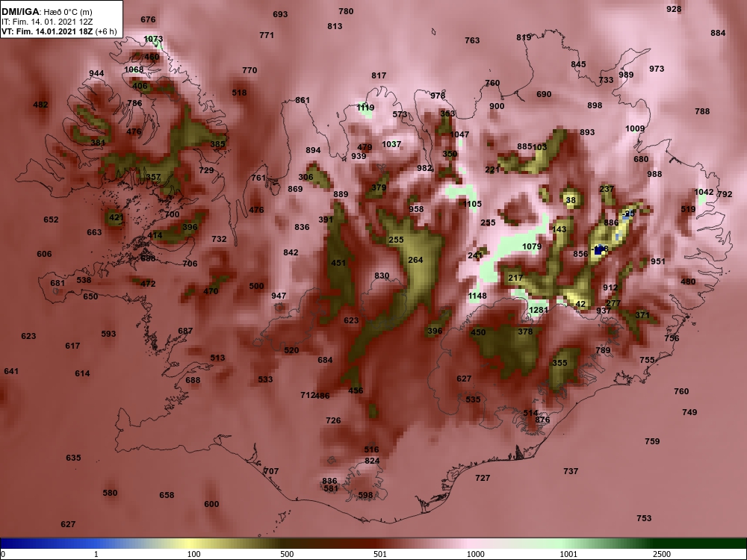Click the map value 947
The height and width of the screenshot is (560, 747).
pyautogui.click(x=279, y=296)
